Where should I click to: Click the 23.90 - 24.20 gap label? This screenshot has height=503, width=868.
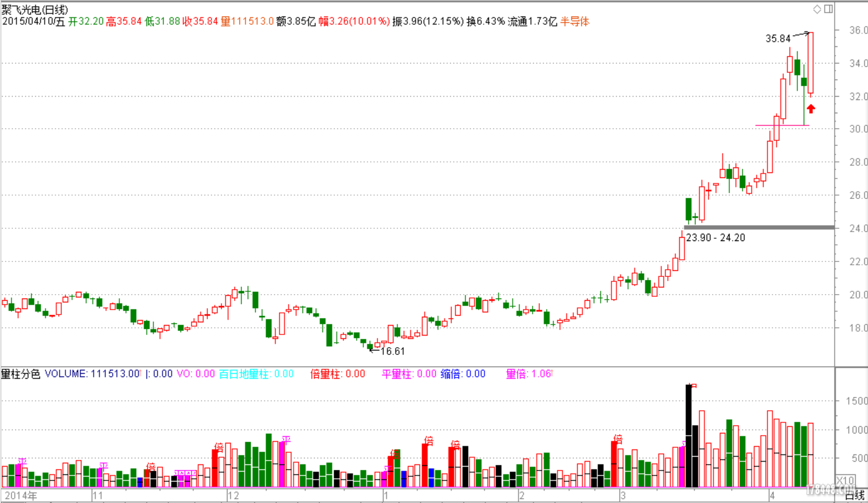tap(715, 238)
